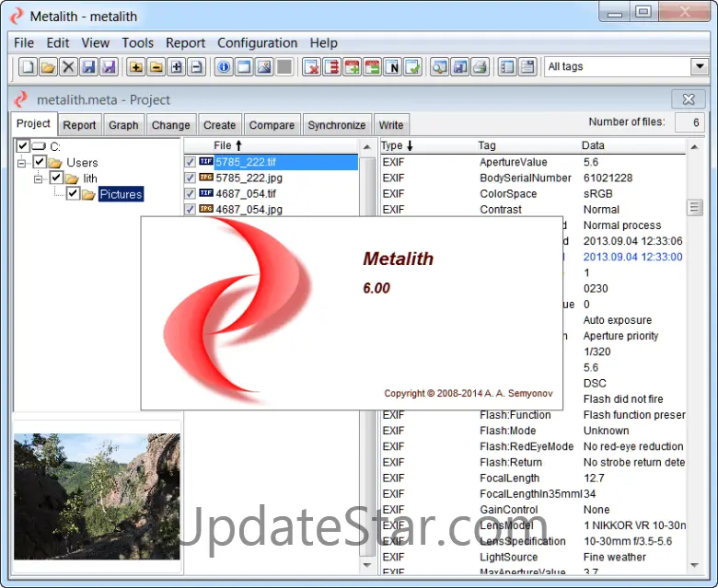Collapse the lith folder node
This screenshot has width=718, height=588.
[39, 179]
